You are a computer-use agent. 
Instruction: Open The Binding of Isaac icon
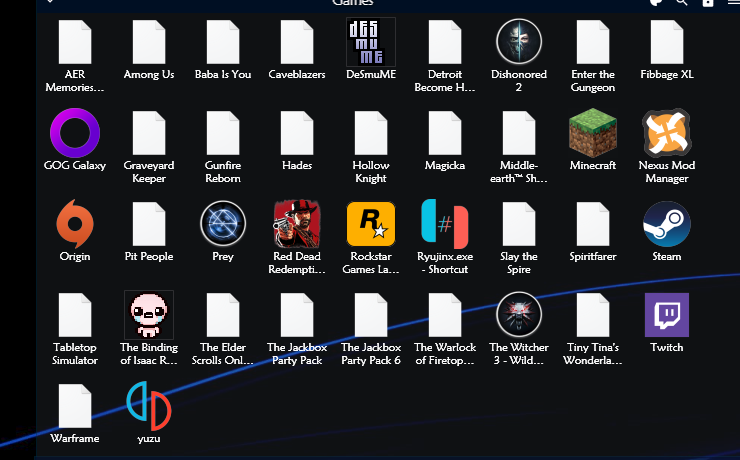pyautogui.click(x=149, y=315)
